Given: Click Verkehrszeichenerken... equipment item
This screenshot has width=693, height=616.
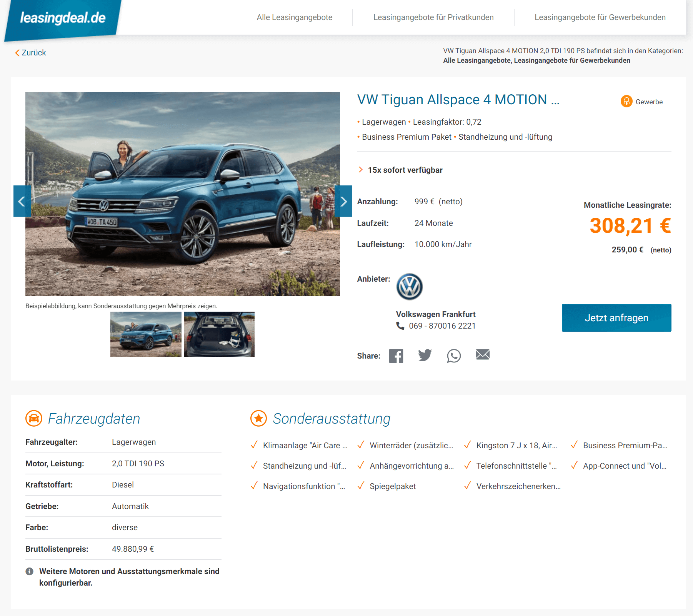Looking at the screenshot, I should coord(518,486).
